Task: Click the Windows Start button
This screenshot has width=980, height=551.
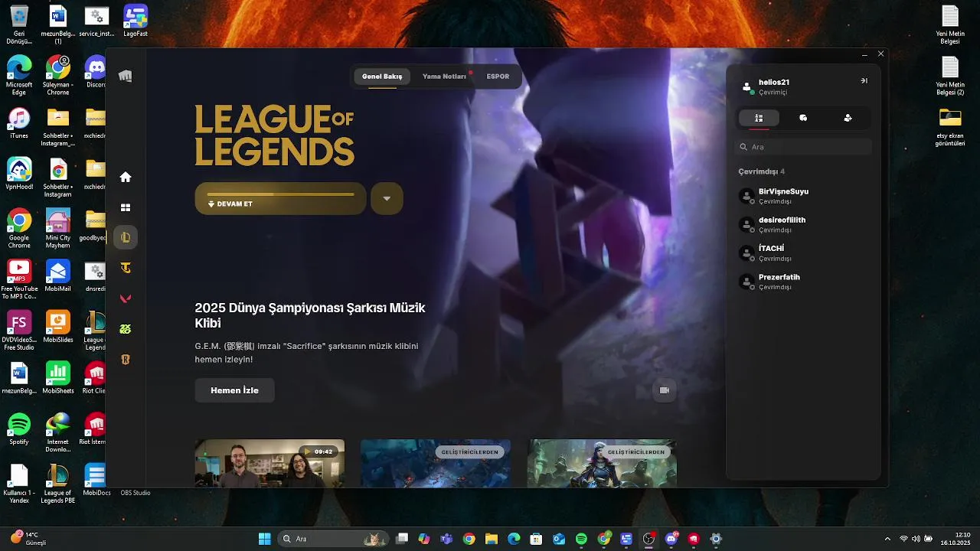Action: click(x=264, y=539)
